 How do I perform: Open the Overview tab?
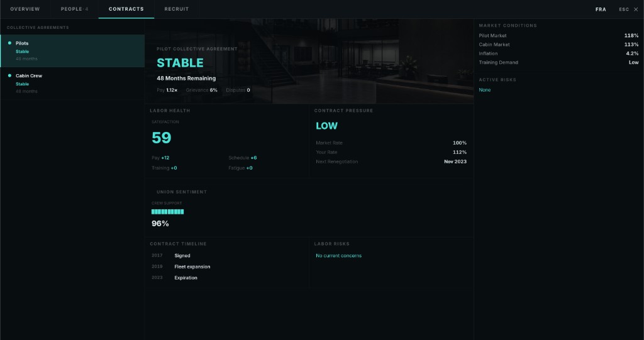point(25,9)
